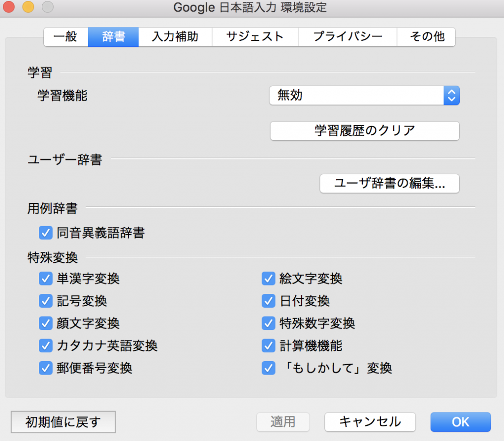Uncheck the 絵文字変換 checkbox
Image resolution: width=504 pixels, height=441 pixels.
[x=268, y=279]
